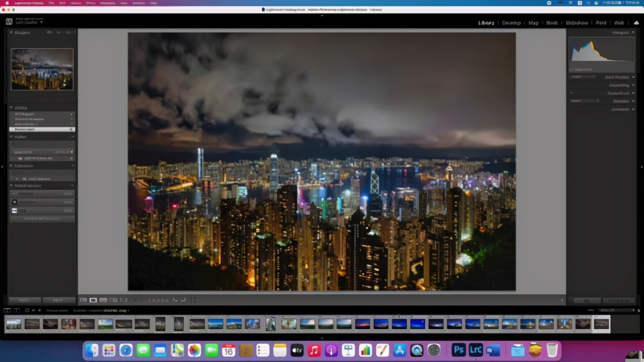
Task: Open Compare view from the toolbar
Action: [x=103, y=300]
